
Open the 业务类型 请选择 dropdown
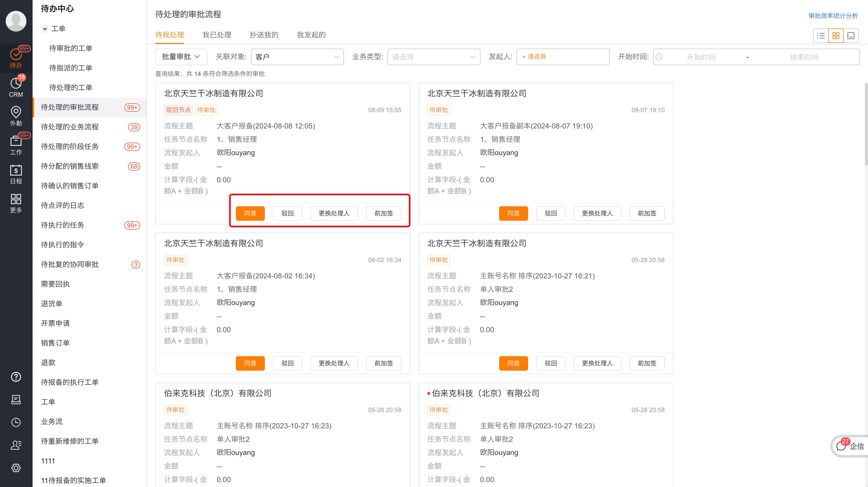click(x=434, y=57)
